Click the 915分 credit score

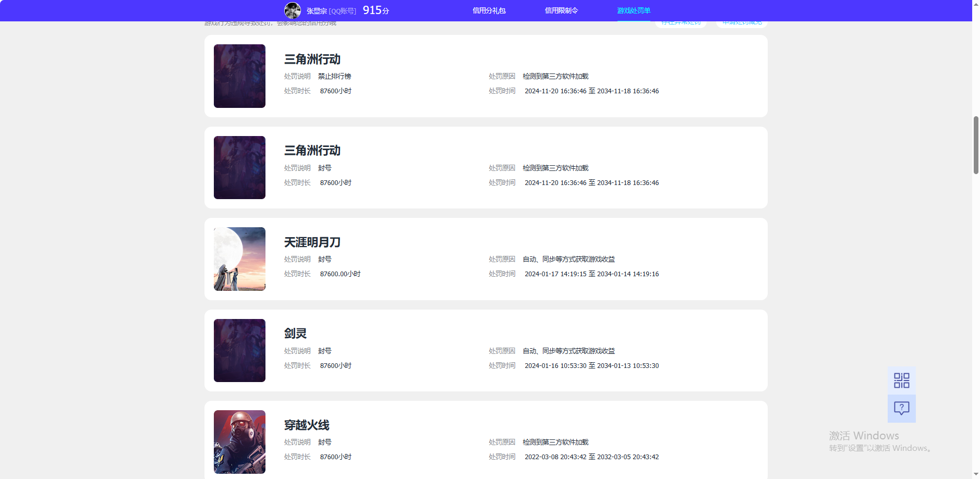pyautogui.click(x=376, y=10)
